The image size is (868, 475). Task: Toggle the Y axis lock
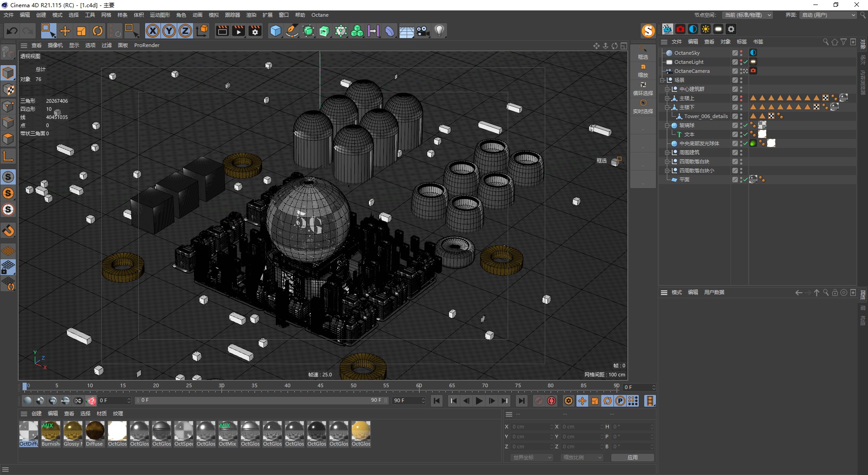pos(169,31)
